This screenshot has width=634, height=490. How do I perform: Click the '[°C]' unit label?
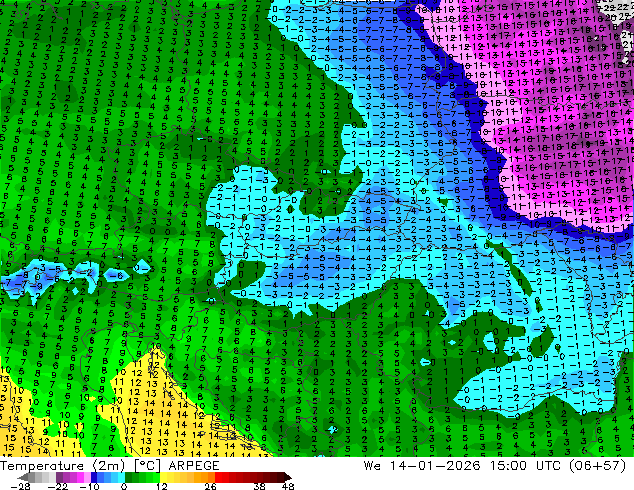coord(147,466)
